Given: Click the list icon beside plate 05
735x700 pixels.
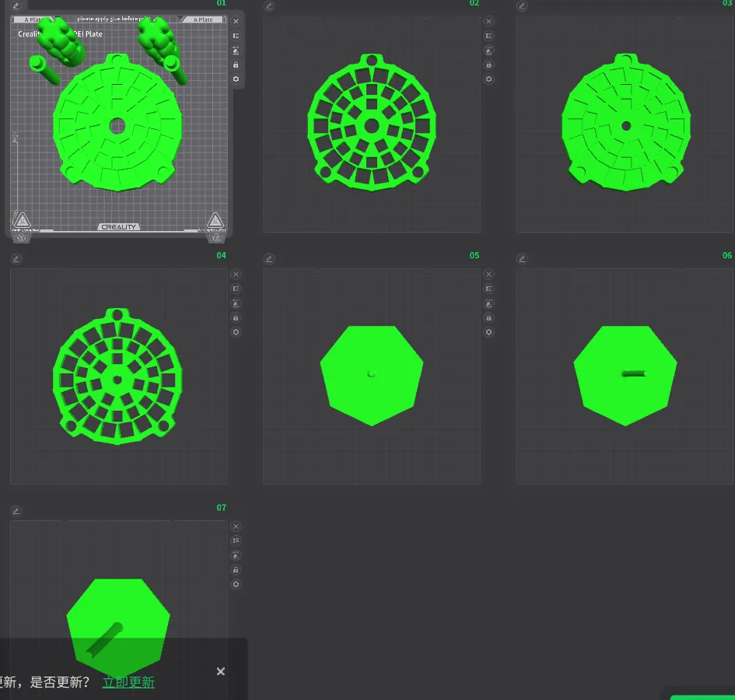Looking at the screenshot, I should click(x=488, y=289).
